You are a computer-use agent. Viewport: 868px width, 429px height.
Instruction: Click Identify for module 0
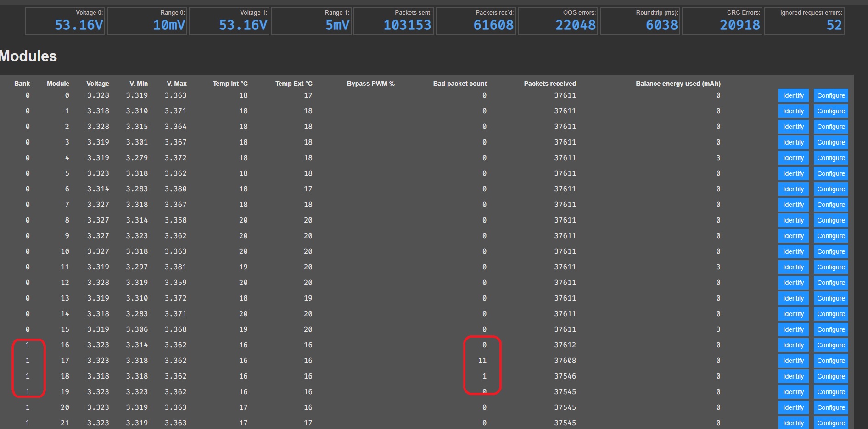[793, 95]
